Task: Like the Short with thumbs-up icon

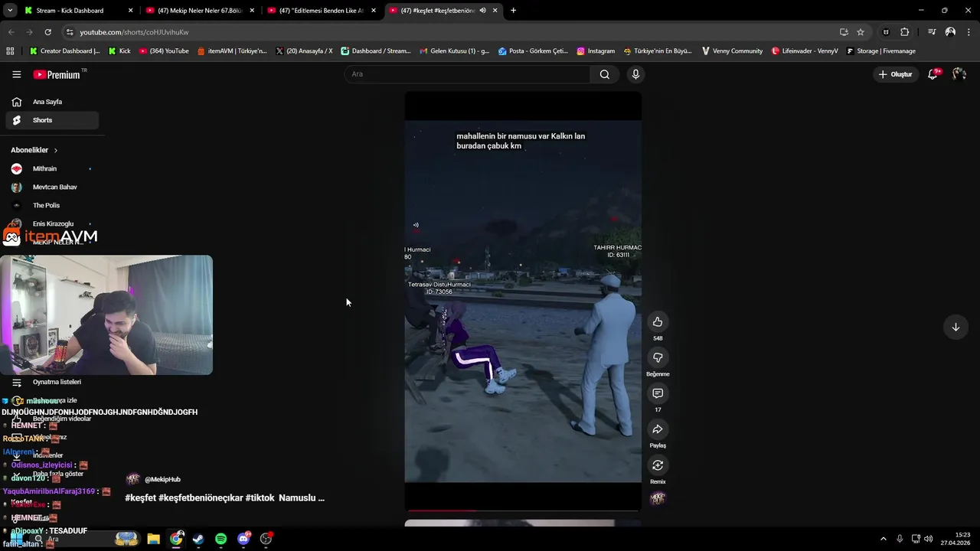Action: point(658,321)
